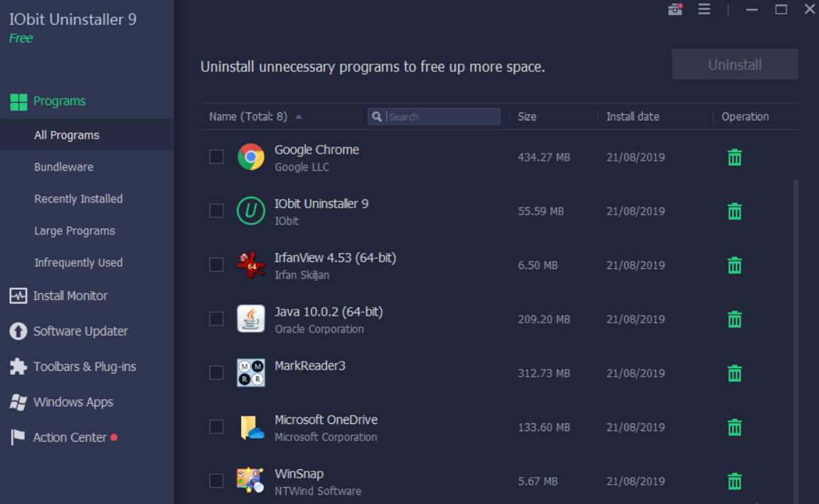Check the WinSnap checkbox

pos(216,481)
